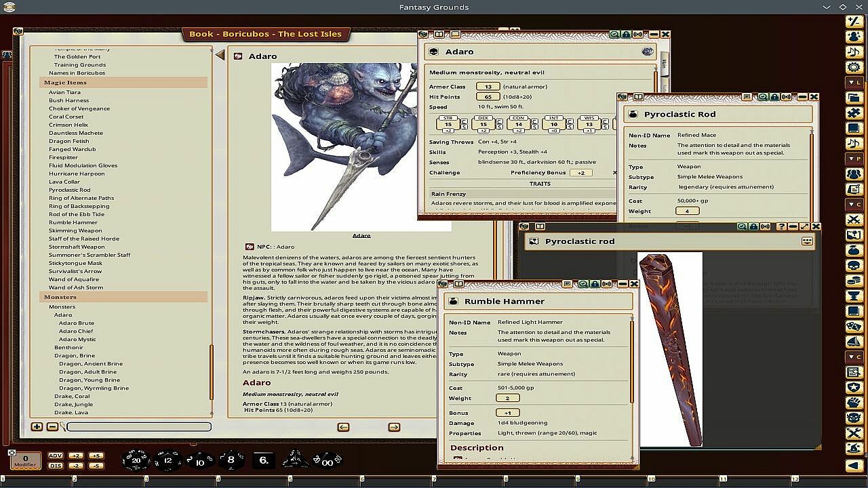Screen dimensions: 868x488
Task: Open the dice tables icon in sidebar
Action: [x=854, y=327]
